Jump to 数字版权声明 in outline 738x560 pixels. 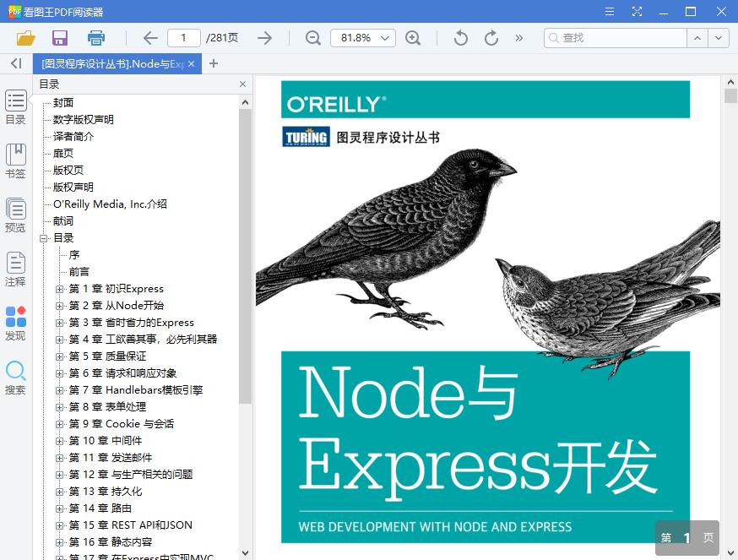(84, 120)
